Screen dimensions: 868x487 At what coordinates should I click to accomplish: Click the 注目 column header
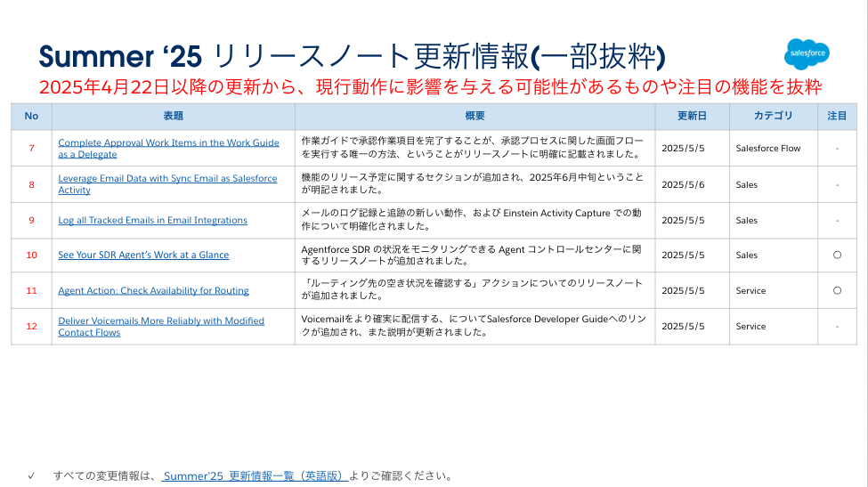(x=837, y=117)
